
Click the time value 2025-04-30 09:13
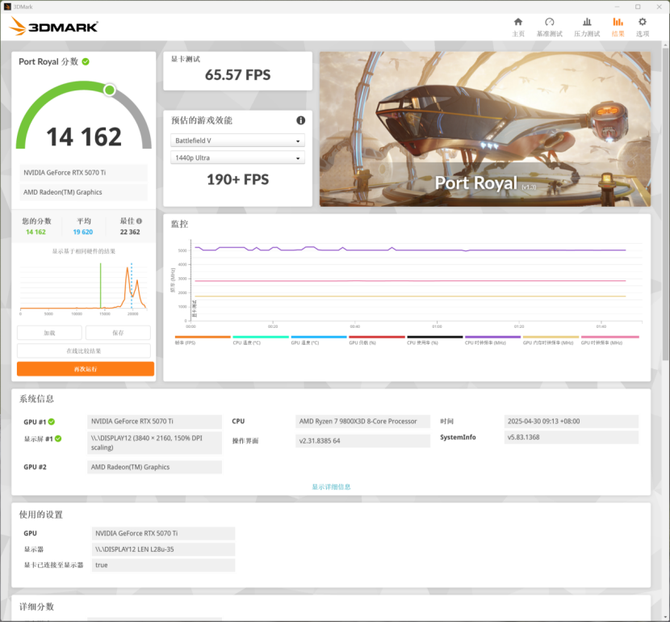571,422
